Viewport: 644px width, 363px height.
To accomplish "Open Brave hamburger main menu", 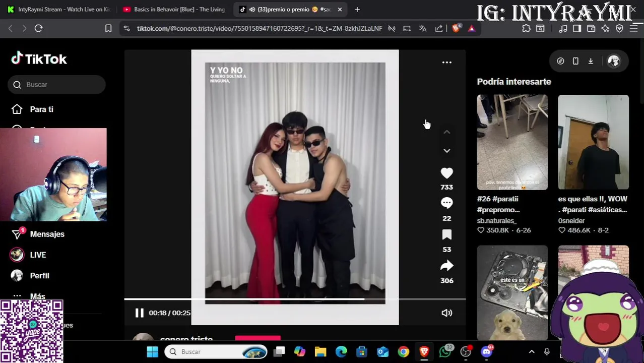I will [x=633, y=28].
